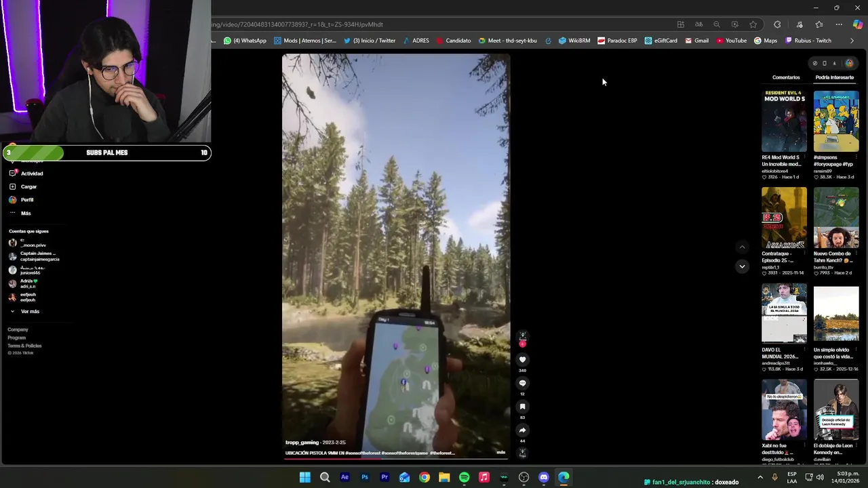Go to the next video arrow
The image size is (868, 488).
742,266
